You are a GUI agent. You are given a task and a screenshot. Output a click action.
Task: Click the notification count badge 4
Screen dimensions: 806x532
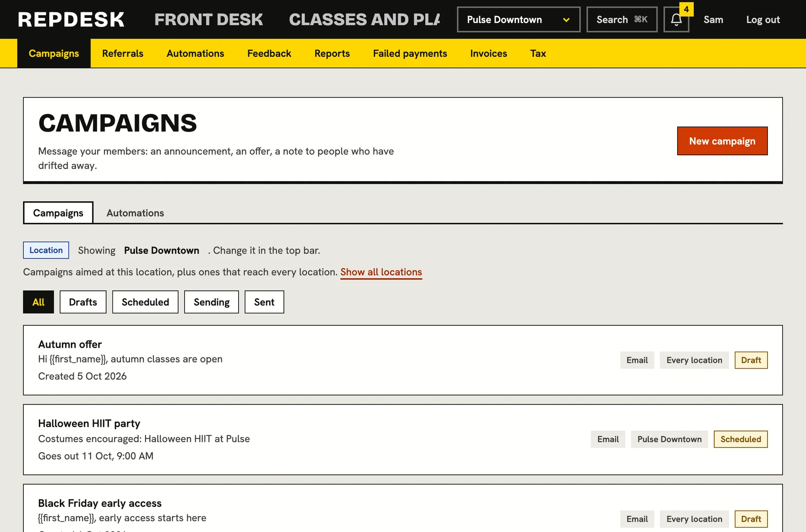tap(686, 9)
